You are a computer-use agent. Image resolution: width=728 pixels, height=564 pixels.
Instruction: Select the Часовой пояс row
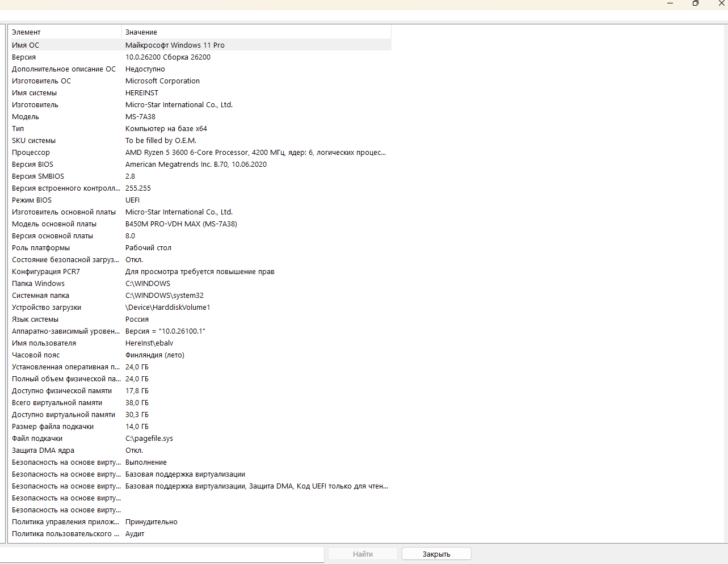(200, 355)
